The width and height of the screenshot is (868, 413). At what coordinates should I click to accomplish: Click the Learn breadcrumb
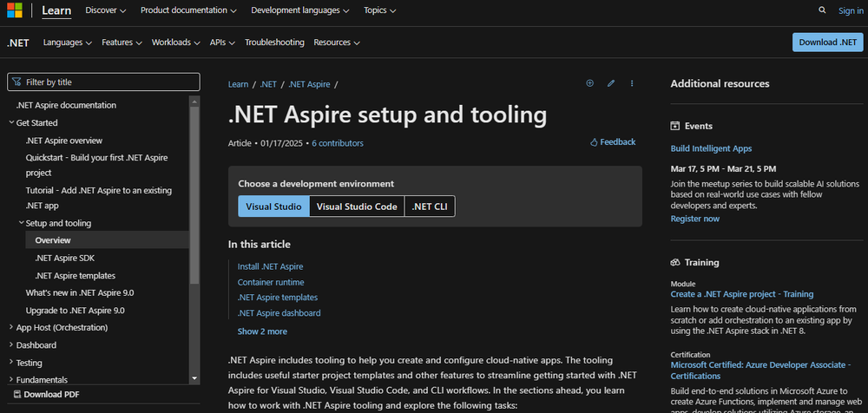click(x=238, y=84)
